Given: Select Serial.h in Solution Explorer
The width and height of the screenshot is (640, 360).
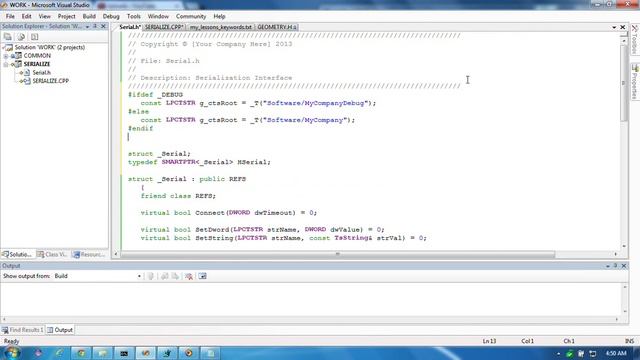Looking at the screenshot, I should 42,73.
